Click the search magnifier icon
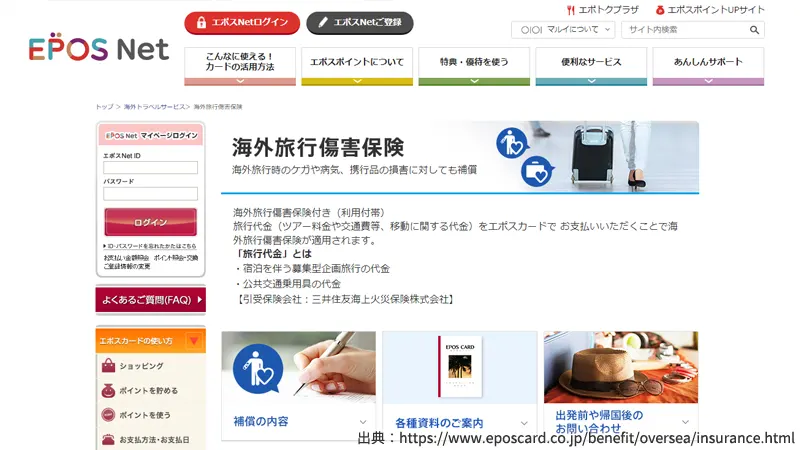The image size is (800, 450). (x=754, y=30)
